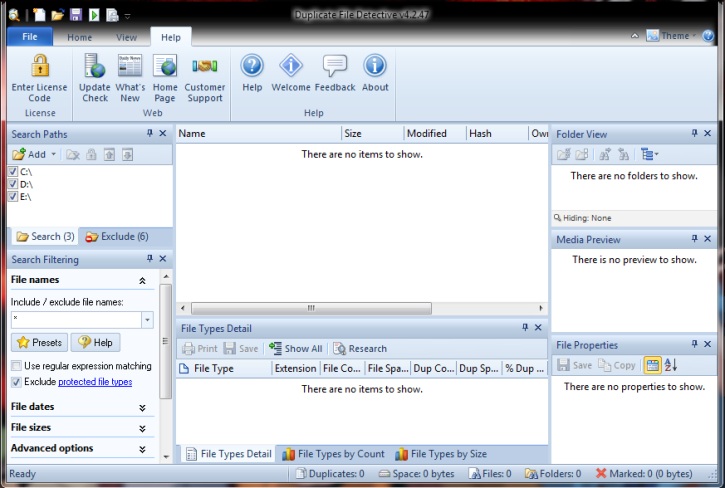725x488 pixels.
Task: Pin the Media Preview panel
Action: (x=694, y=239)
